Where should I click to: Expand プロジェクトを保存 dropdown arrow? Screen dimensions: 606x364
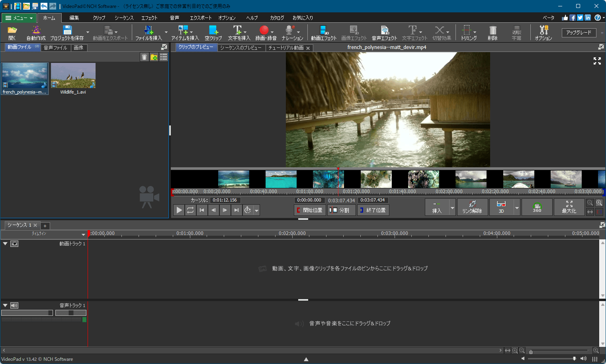point(88,32)
